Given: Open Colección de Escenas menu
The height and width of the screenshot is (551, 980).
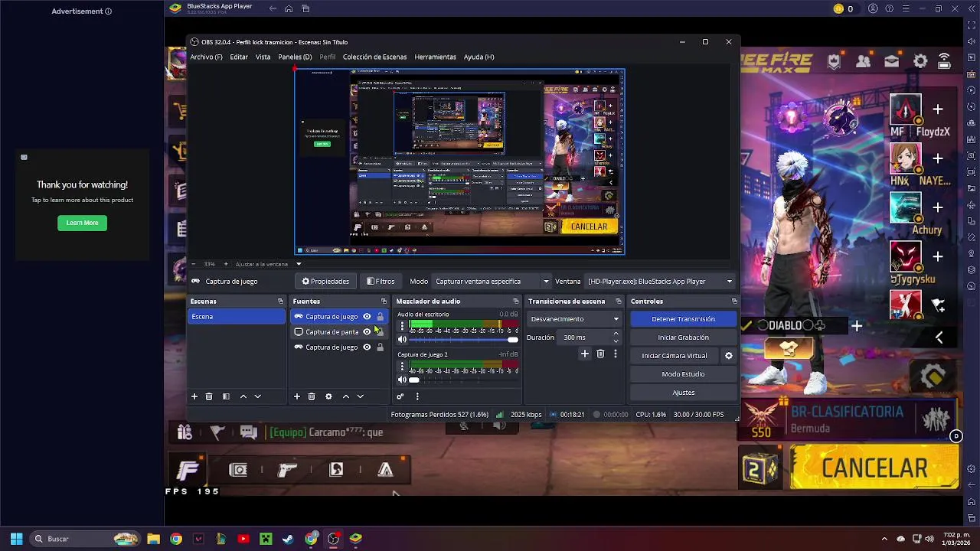Looking at the screenshot, I should (x=374, y=57).
